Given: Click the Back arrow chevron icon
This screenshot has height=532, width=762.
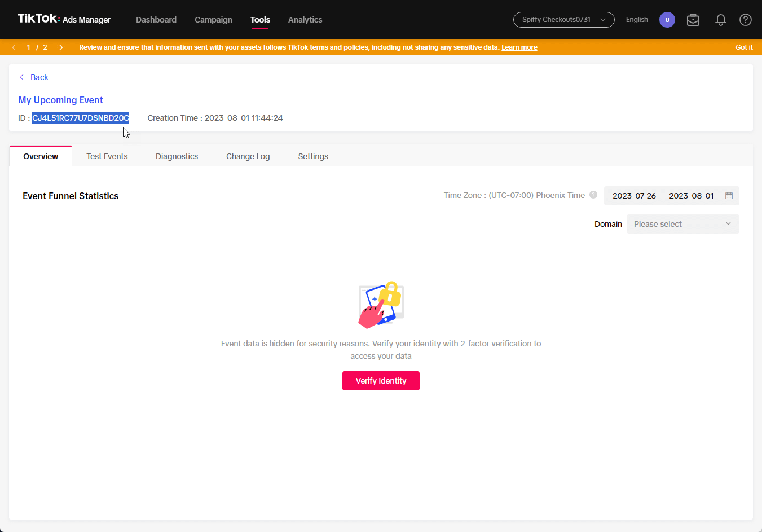Looking at the screenshot, I should pyautogui.click(x=22, y=77).
